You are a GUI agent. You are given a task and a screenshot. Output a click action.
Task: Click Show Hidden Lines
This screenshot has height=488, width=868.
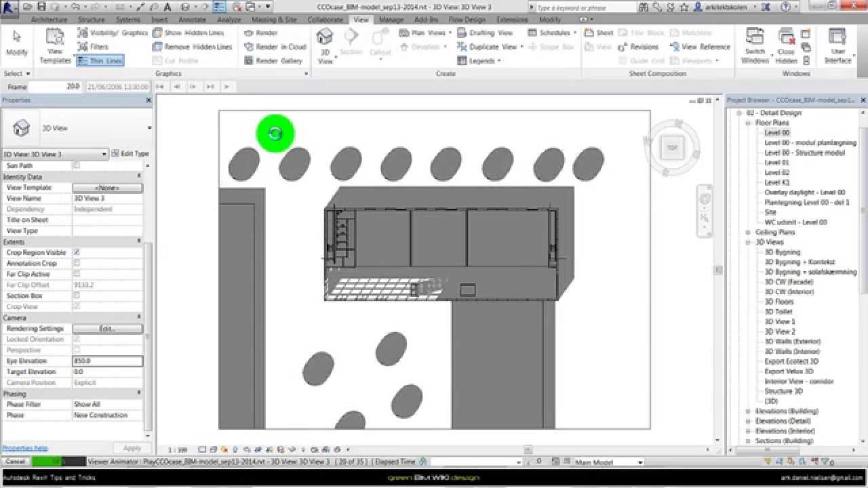[187, 33]
